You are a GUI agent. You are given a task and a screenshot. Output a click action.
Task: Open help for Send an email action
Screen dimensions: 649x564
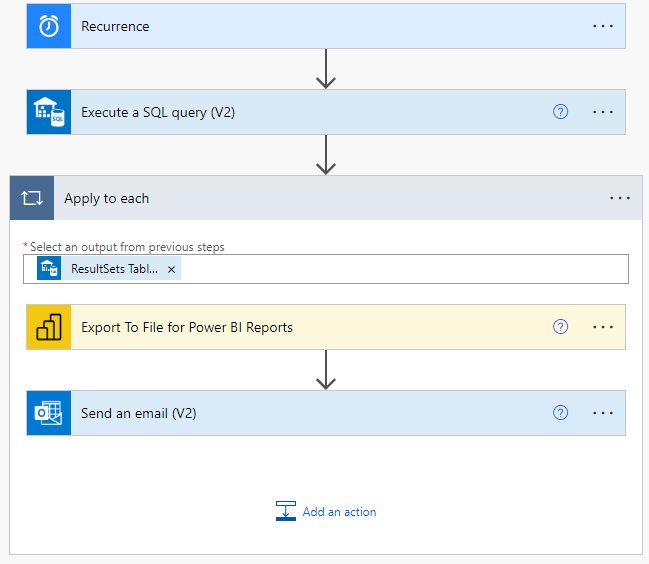click(x=560, y=413)
